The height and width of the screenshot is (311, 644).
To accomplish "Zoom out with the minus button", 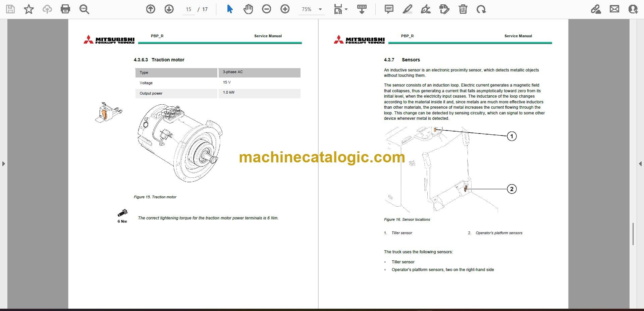I will tap(267, 9).
